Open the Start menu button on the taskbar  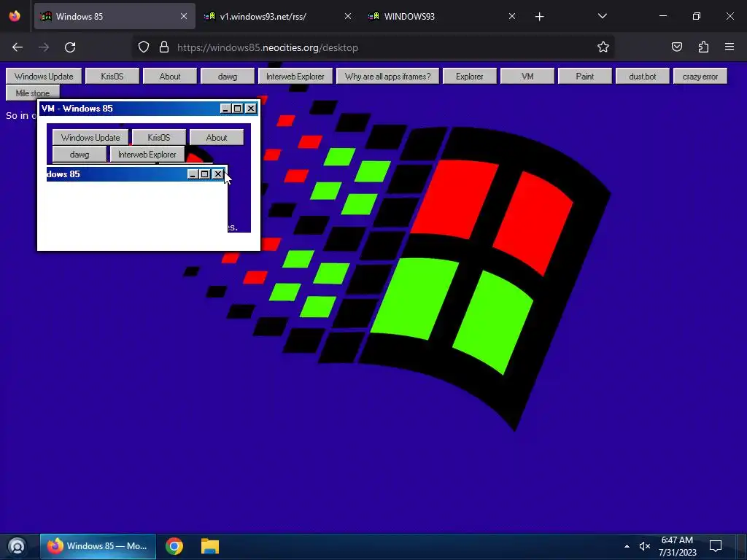tap(18, 546)
